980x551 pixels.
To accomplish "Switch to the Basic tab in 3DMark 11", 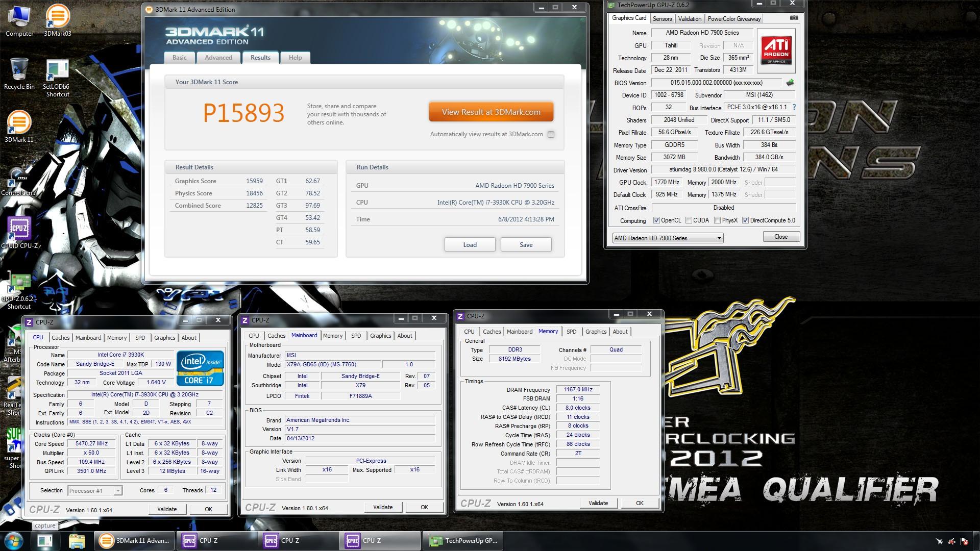I will pyautogui.click(x=179, y=58).
